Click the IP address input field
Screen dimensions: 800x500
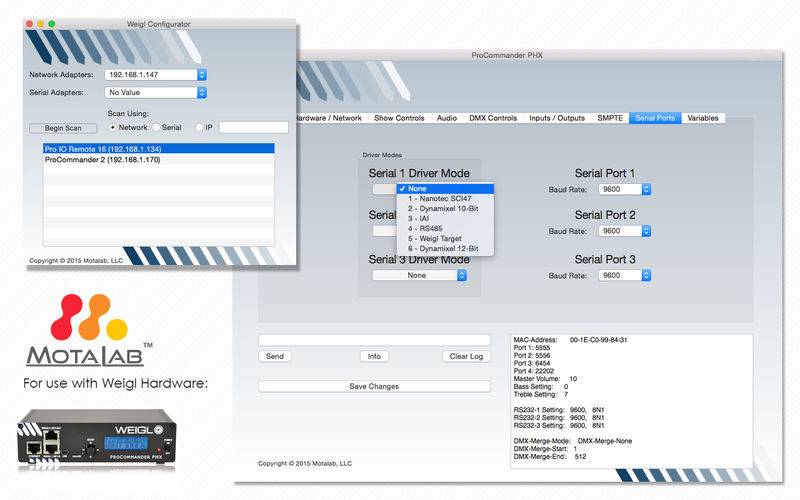pos(254,127)
